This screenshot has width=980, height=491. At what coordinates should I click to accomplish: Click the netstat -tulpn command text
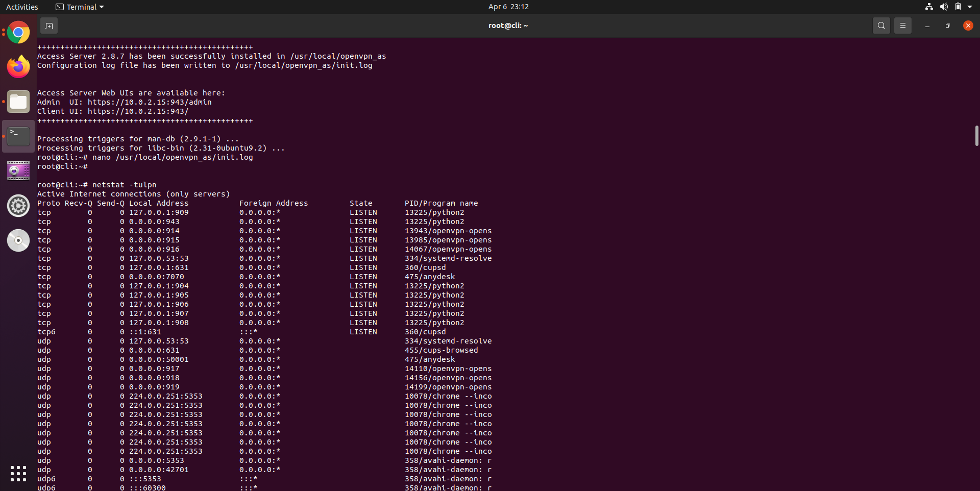pyautogui.click(x=125, y=185)
